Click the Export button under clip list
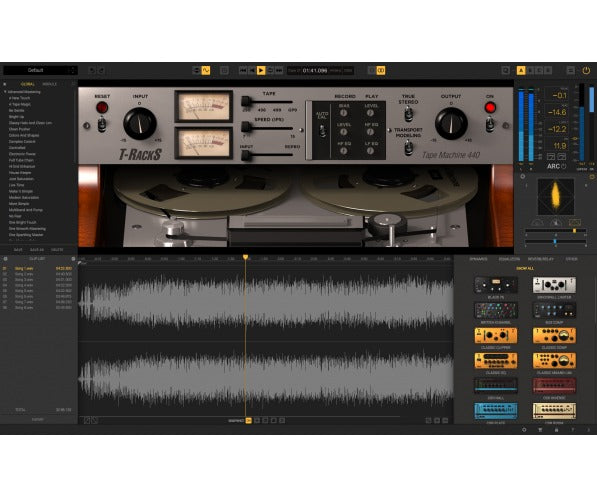 tap(37, 419)
